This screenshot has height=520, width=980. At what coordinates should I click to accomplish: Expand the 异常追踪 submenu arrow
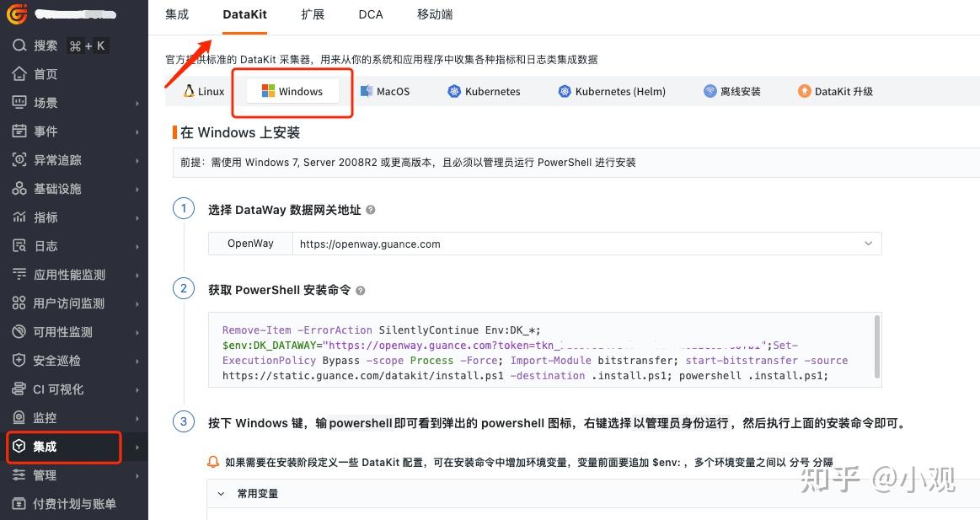click(x=137, y=161)
